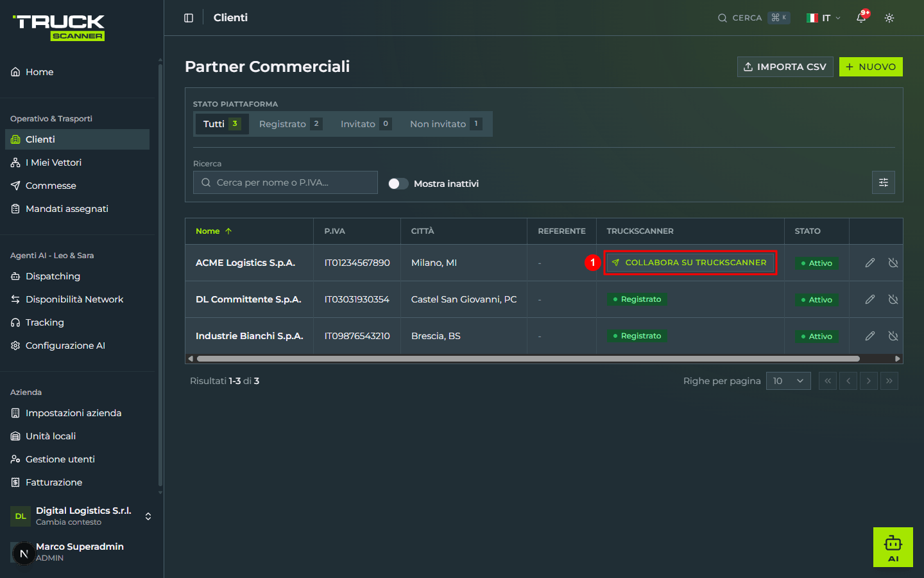Screen dimensions: 924x578
Task: Open Dispatching in sidebar
Action: pos(77,276)
